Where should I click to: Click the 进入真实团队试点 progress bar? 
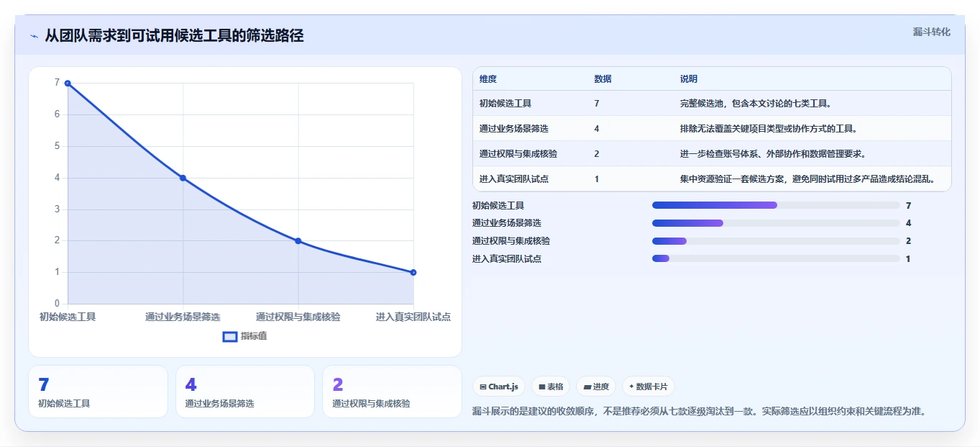(776, 258)
